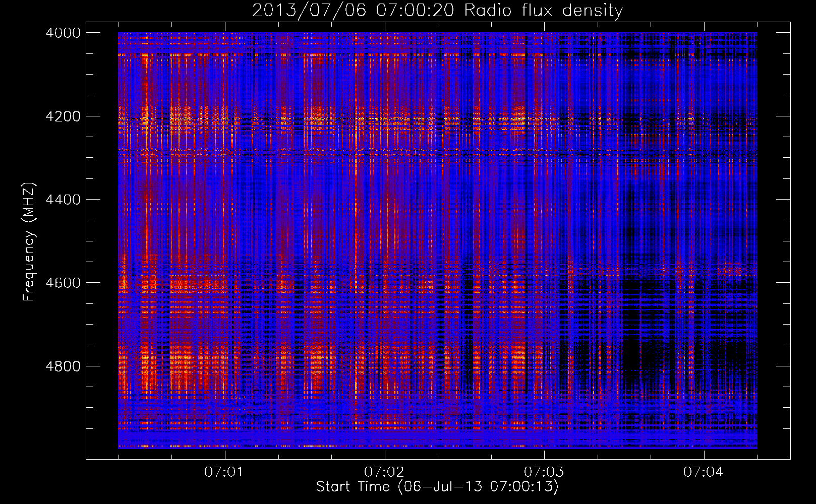Click the 4800 frequency tick label
The height and width of the screenshot is (504, 816).
63,366
